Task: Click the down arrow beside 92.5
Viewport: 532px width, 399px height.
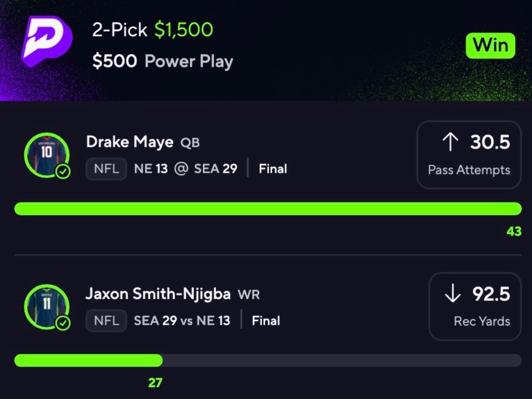Action: (x=453, y=294)
